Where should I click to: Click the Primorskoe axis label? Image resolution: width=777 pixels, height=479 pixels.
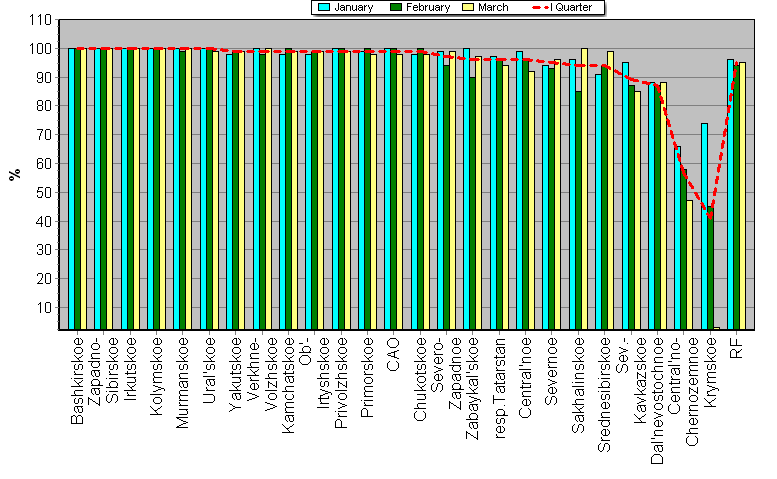367,377
